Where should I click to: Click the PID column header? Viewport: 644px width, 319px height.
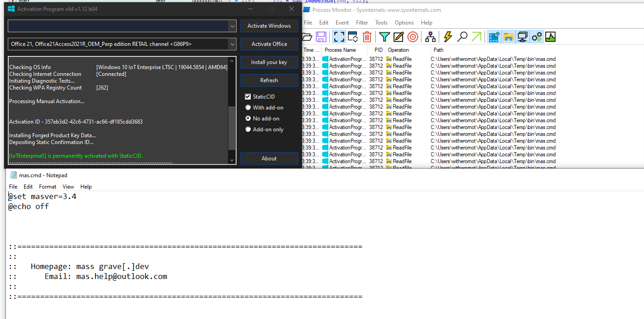point(376,50)
